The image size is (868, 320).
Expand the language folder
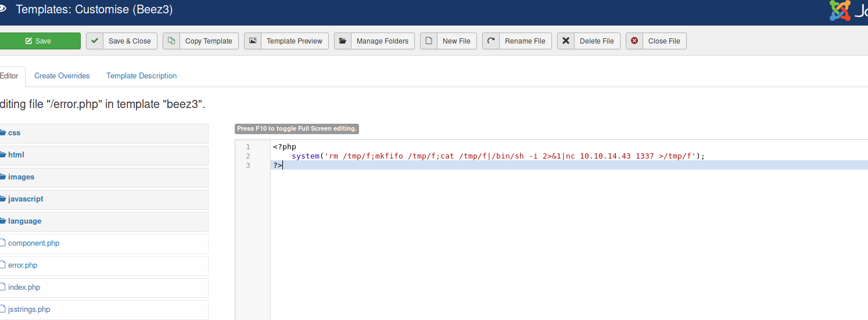point(104,221)
